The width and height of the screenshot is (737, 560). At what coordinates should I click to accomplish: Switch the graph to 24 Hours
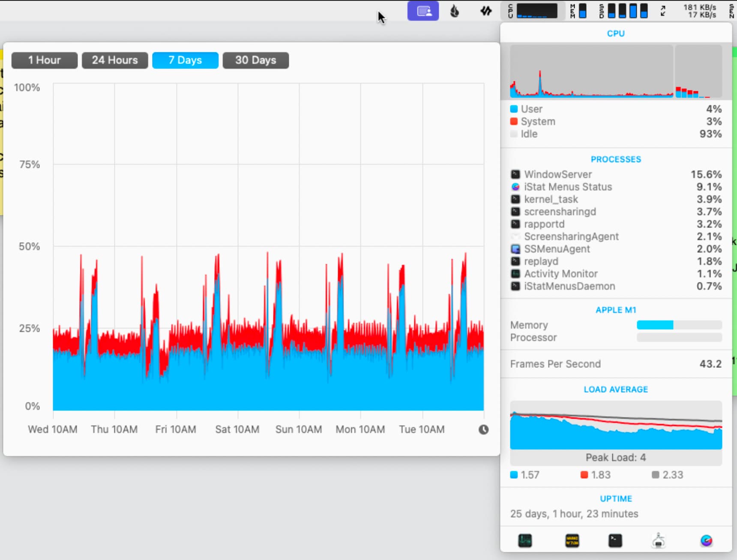[115, 60]
